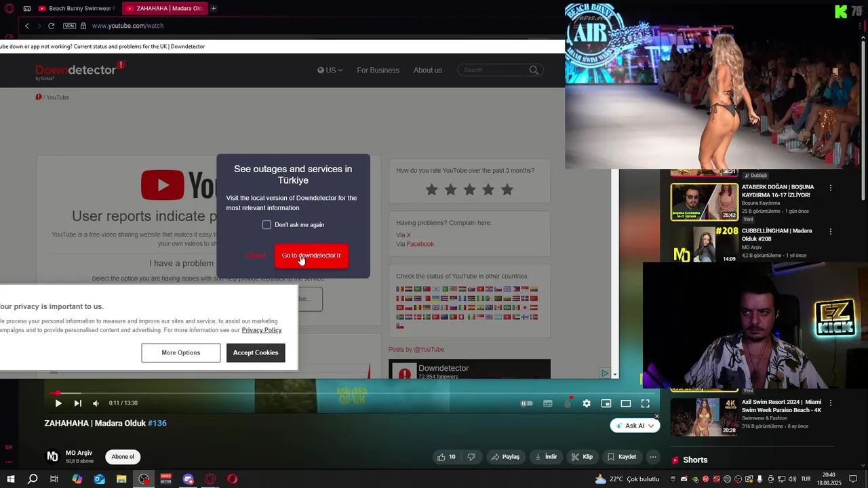This screenshot has width=868, height=488.
Task: Cancel the Türkiye redirect dialog
Action: [256, 256]
